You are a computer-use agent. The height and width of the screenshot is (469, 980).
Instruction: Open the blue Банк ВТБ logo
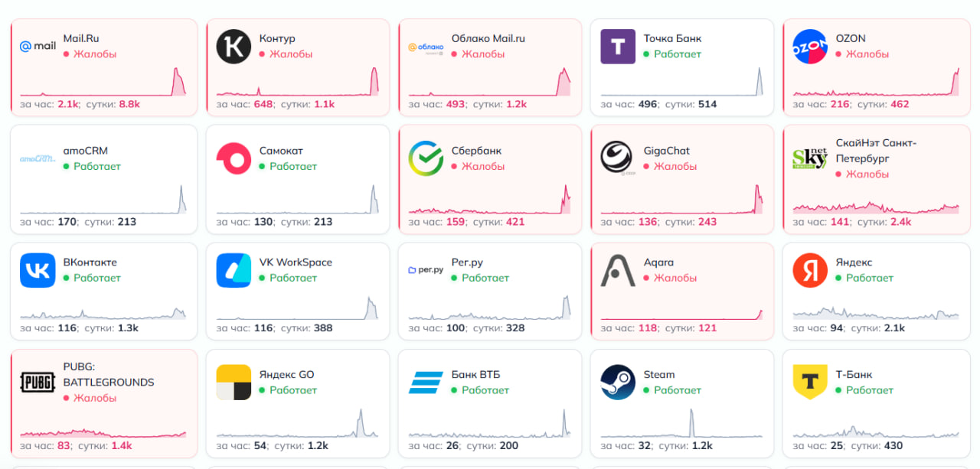coord(426,383)
